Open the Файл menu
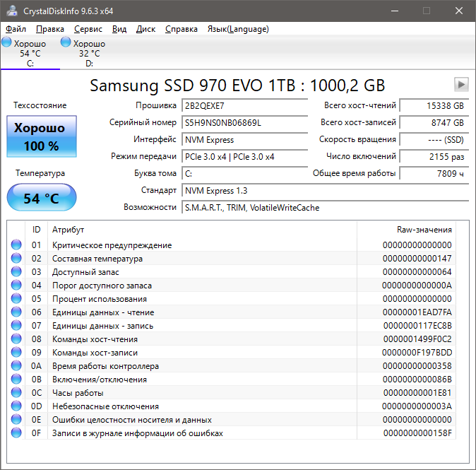Image resolution: width=476 pixels, height=470 pixels. pyautogui.click(x=16, y=29)
